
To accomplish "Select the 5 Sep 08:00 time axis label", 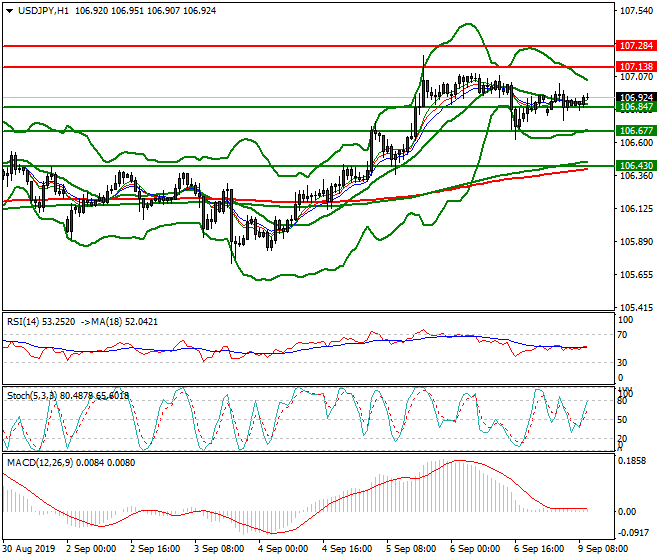I will click(x=411, y=549).
